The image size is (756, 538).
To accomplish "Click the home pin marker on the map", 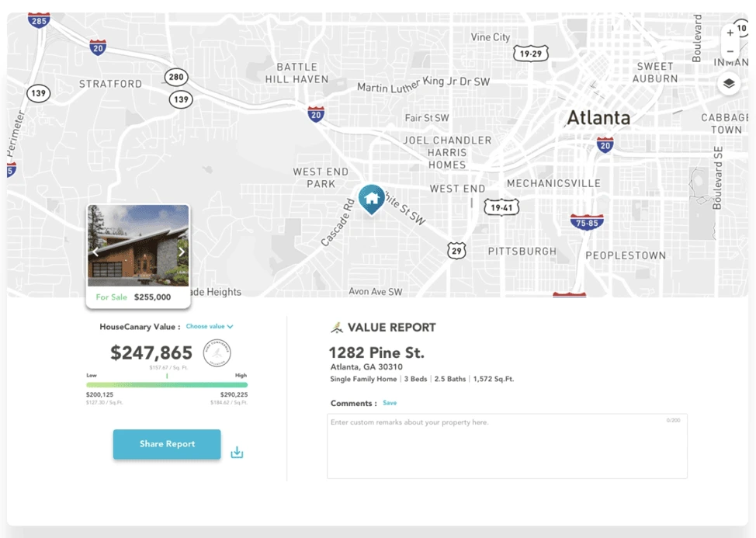I will pos(371,200).
